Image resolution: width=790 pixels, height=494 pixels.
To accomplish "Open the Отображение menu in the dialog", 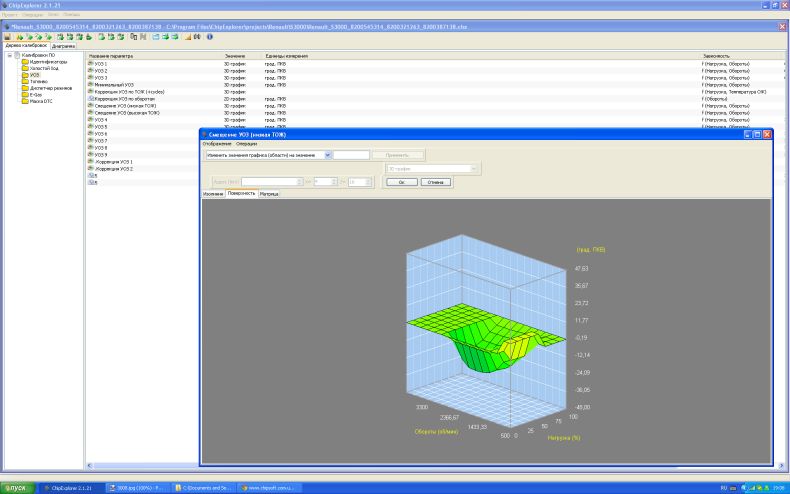I will pyautogui.click(x=217, y=144).
